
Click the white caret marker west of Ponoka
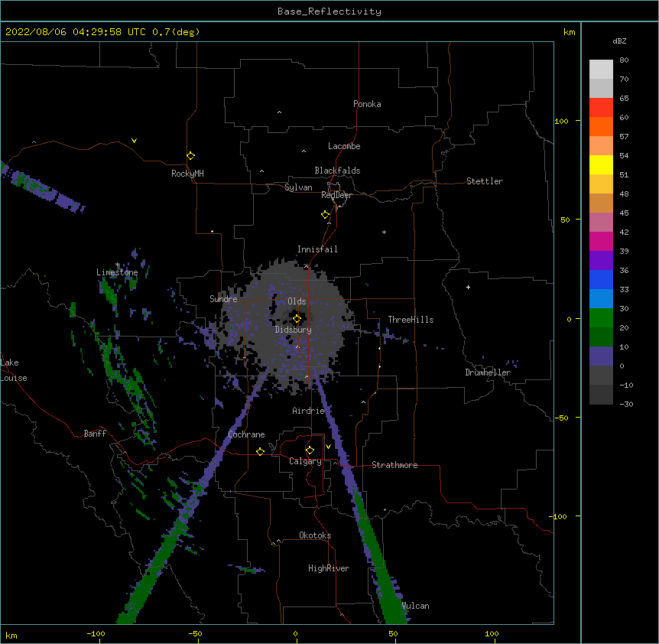(x=280, y=112)
